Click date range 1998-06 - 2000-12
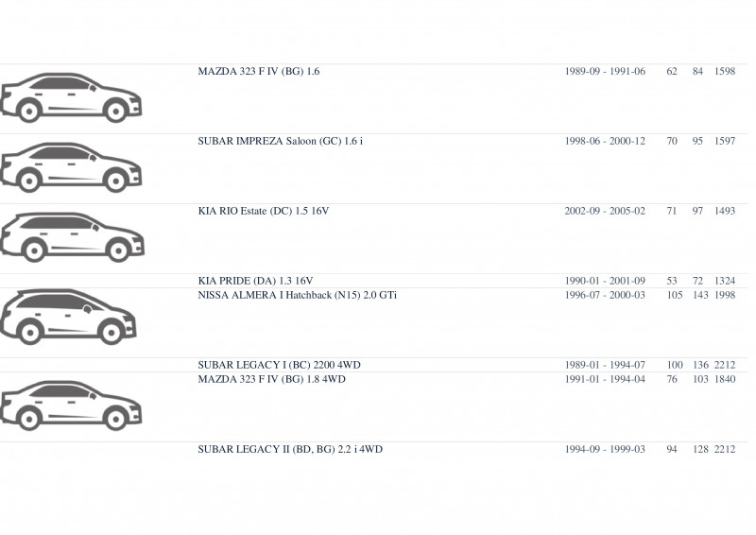Image resolution: width=756 pixels, height=535 pixels. pos(605,142)
